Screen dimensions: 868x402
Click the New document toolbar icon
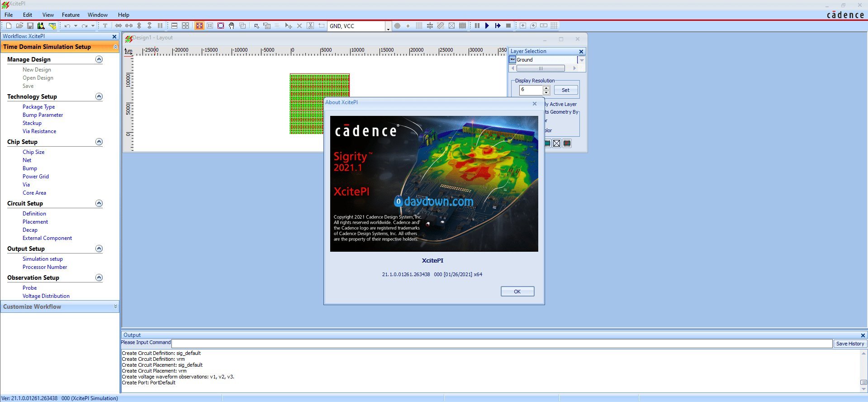[9, 26]
